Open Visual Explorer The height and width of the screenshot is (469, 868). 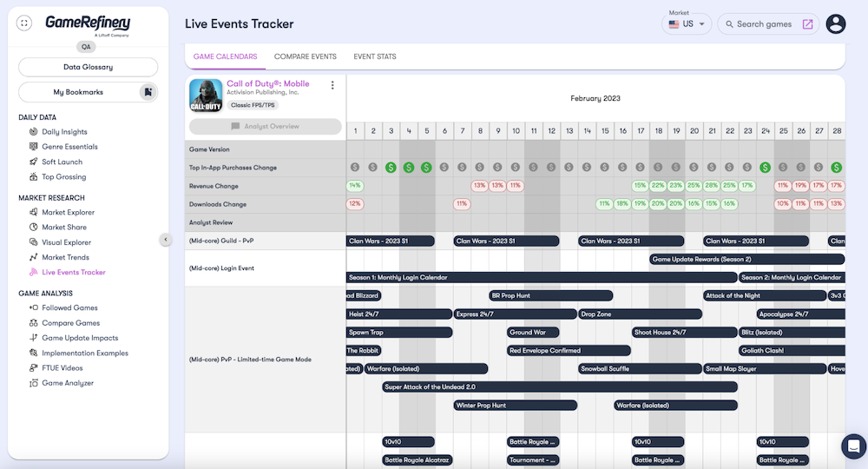(67, 242)
